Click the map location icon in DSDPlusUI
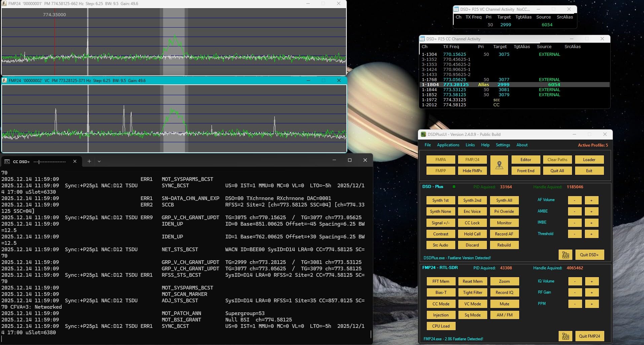This screenshot has height=345, width=644. coord(499,165)
